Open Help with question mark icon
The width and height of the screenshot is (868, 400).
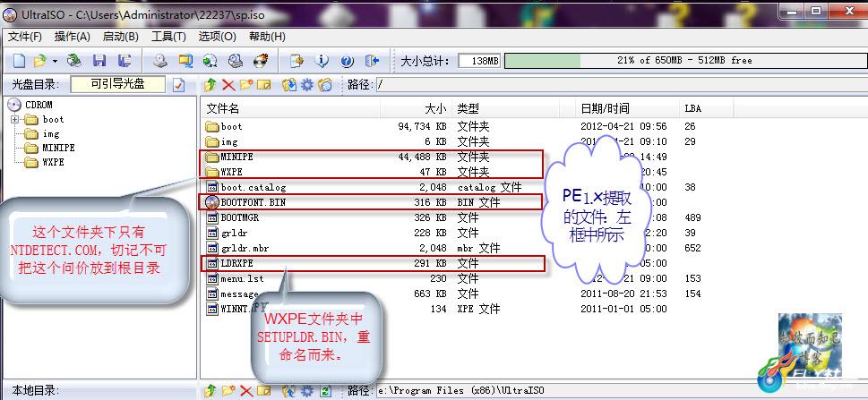click(x=347, y=60)
